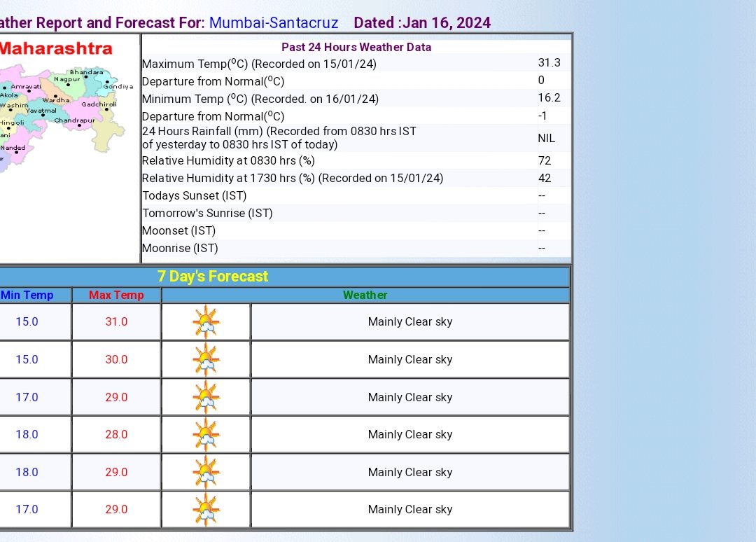Click the 7 Day's Forecast header
The width and height of the screenshot is (756, 542).
coord(213,277)
